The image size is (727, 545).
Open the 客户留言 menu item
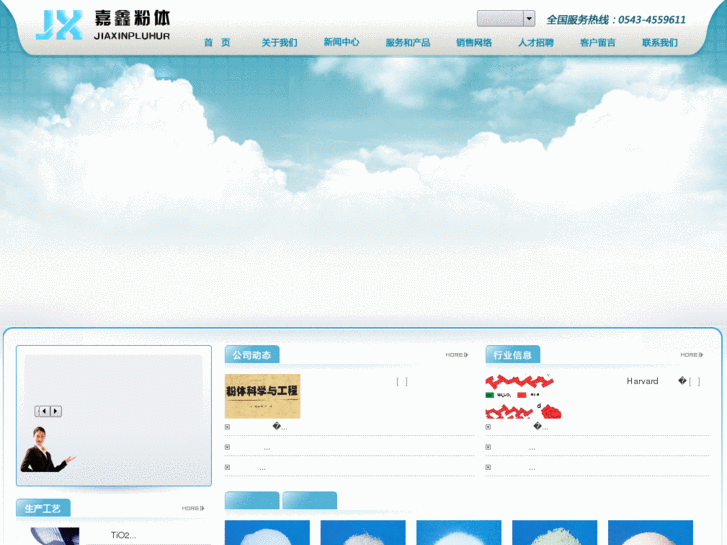598,43
